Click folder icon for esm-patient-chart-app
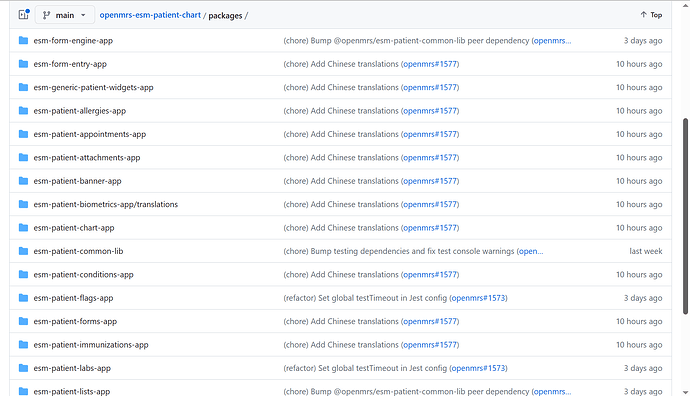The image size is (690, 396). [x=23, y=227]
